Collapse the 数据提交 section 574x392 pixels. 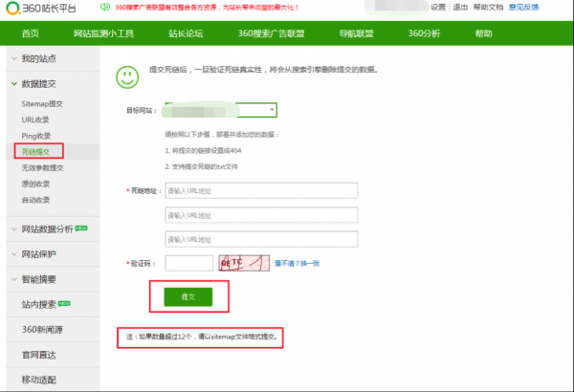coord(49,84)
